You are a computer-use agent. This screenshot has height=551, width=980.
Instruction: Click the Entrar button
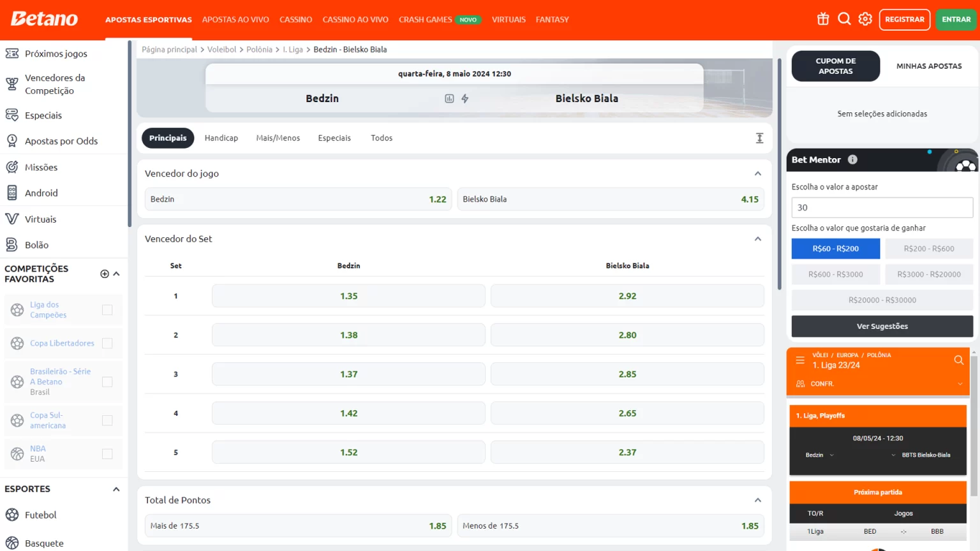(x=956, y=20)
